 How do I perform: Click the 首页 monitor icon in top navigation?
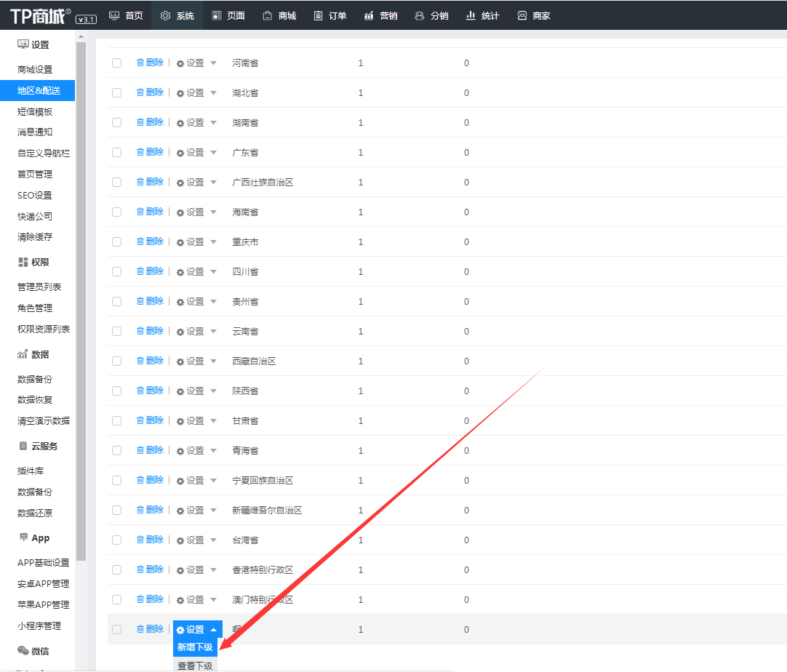click(113, 15)
